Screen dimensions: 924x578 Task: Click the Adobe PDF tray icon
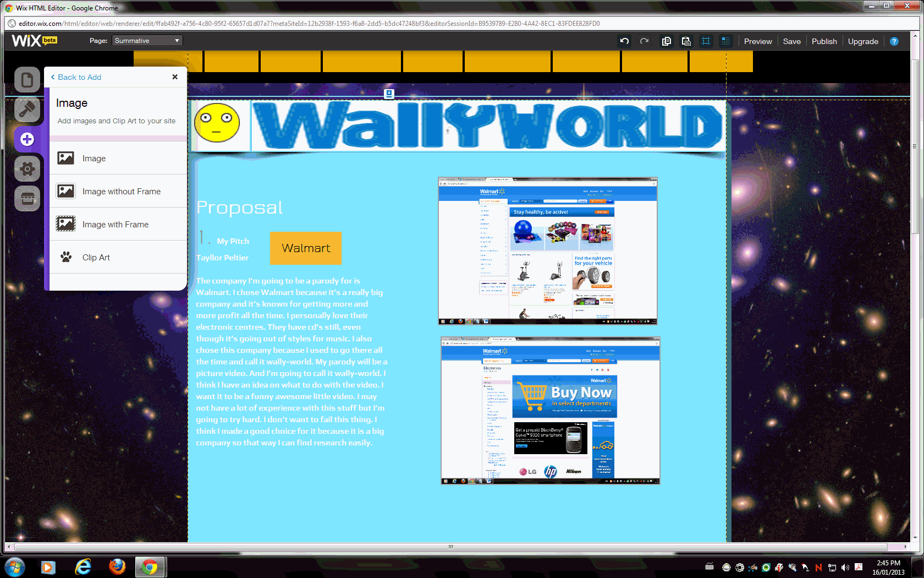click(x=859, y=568)
